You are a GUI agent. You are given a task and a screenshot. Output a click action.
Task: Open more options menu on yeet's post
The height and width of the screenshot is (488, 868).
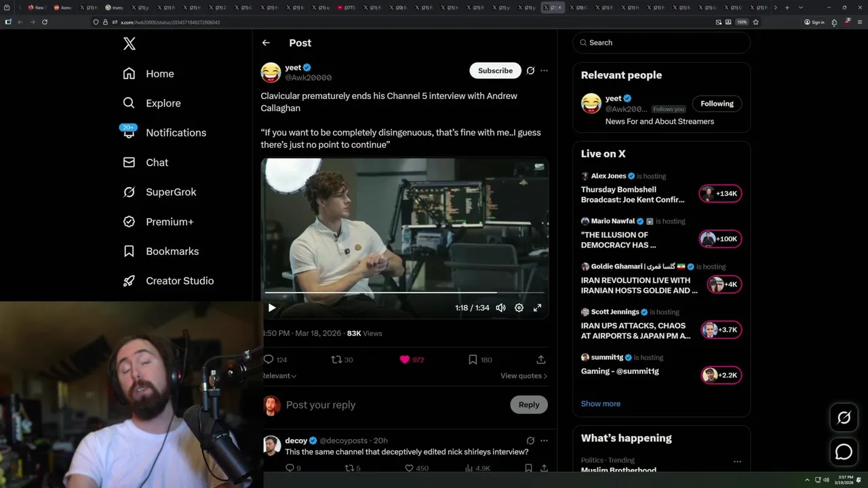click(x=544, y=70)
